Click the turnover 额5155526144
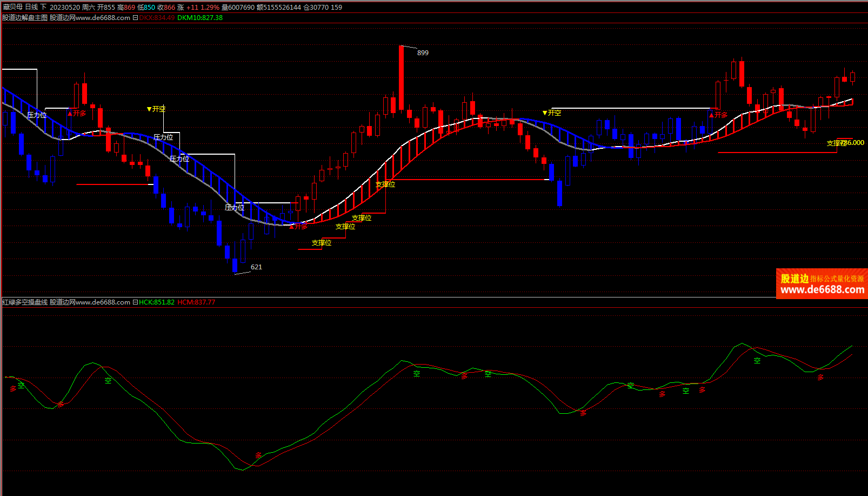Viewport: 868px width, 496px height. pos(279,8)
